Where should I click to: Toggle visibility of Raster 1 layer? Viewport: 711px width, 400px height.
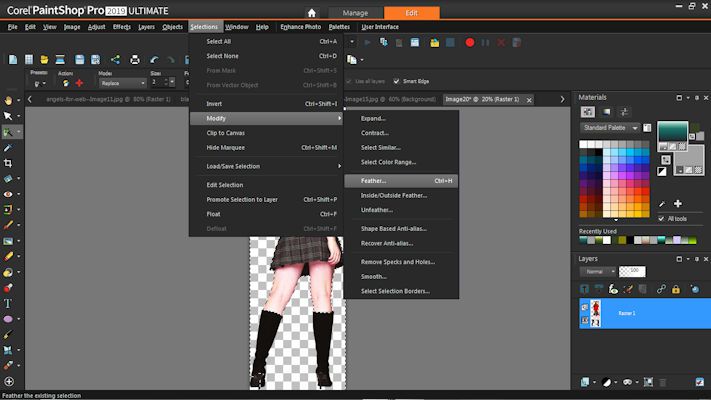click(x=585, y=308)
